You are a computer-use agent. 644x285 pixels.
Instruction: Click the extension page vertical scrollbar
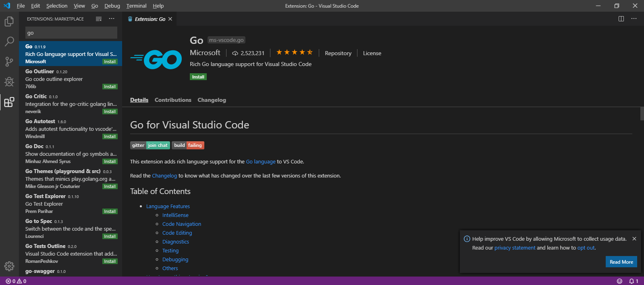642,114
